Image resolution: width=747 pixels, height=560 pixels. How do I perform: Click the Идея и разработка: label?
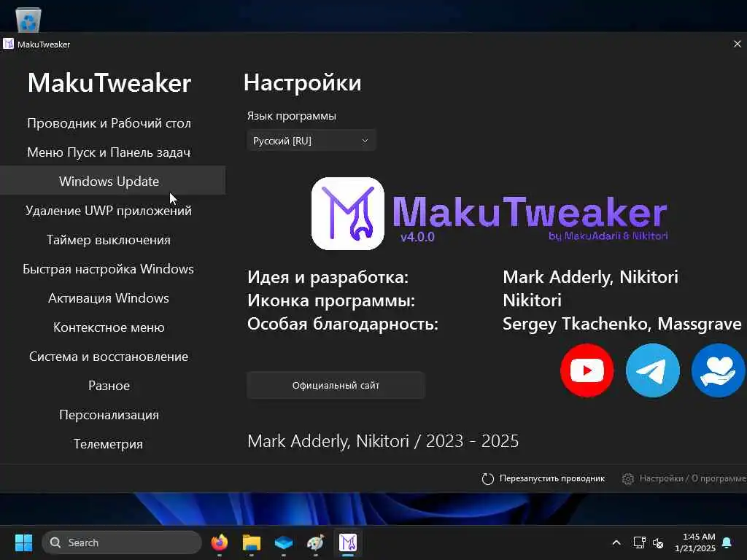pyautogui.click(x=328, y=277)
